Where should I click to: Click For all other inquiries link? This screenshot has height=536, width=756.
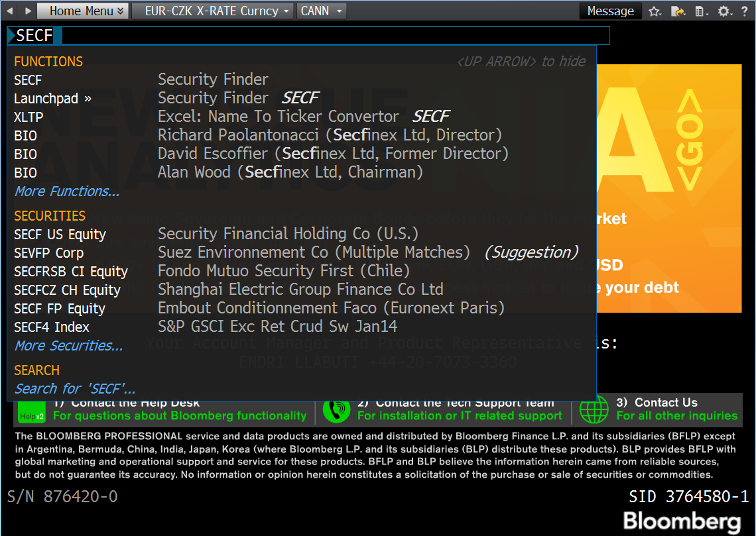pyautogui.click(x=676, y=415)
